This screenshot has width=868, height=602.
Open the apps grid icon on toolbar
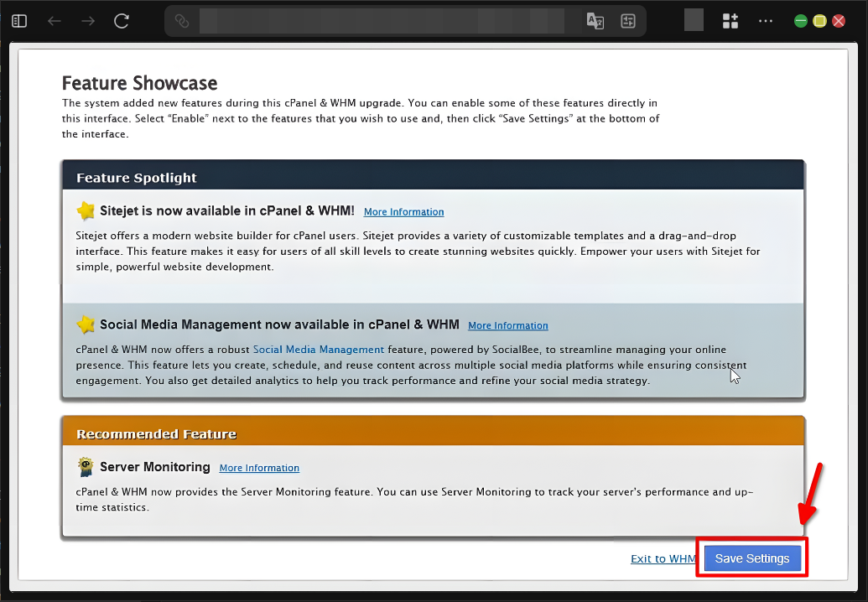click(730, 20)
